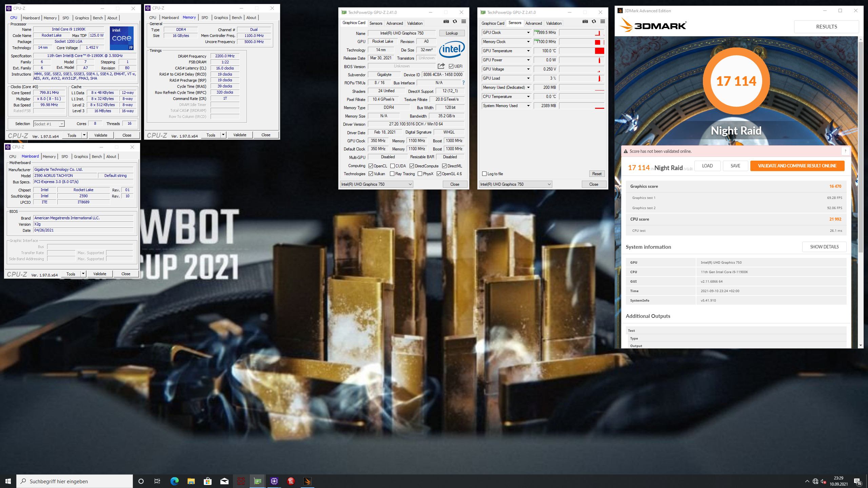Open the Socket #1 selection dropdown in CPU-Z

click(x=49, y=124)
